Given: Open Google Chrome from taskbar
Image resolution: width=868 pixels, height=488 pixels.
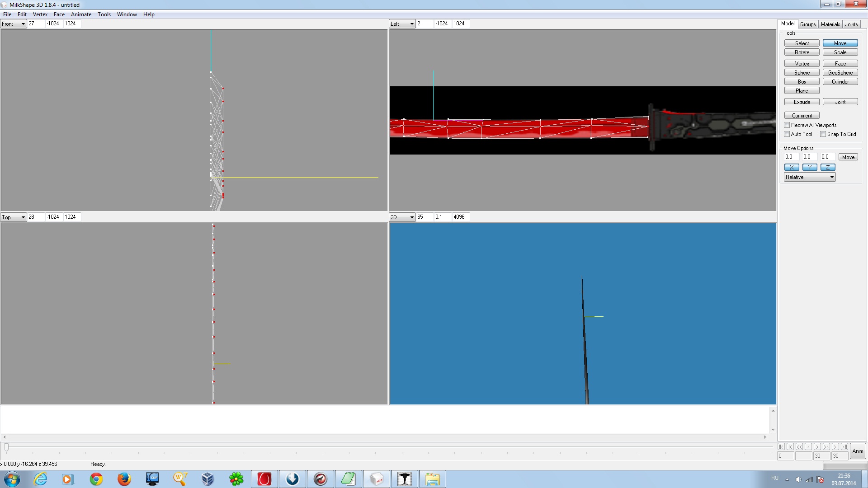Looking at the screenshot, I should point(96,479).
